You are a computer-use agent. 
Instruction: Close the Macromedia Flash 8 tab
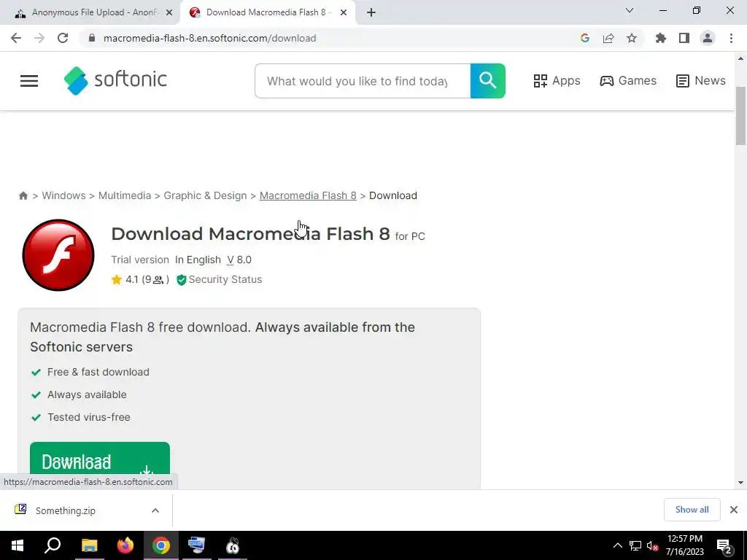click(344, 13)
